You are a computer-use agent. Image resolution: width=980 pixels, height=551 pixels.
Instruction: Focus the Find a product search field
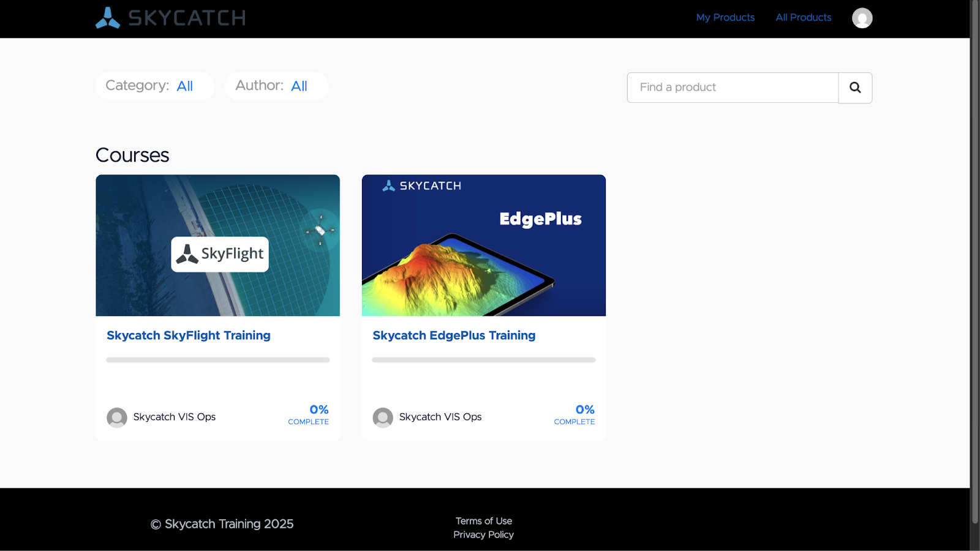pos(733,88)
